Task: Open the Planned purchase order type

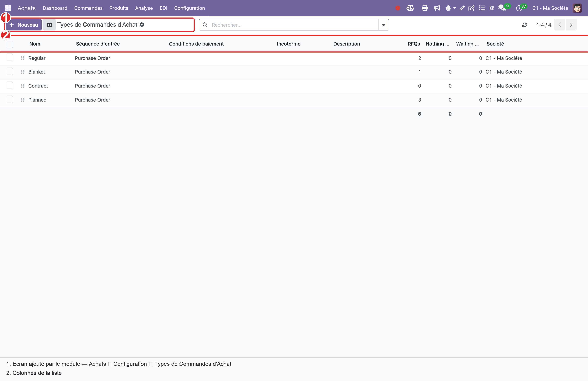Action: [37, 100]
